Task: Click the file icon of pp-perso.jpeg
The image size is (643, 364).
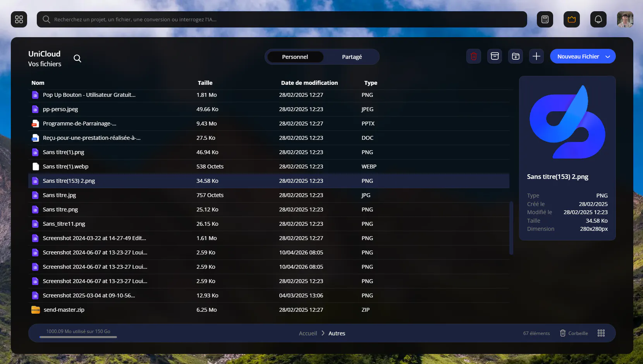Action: tap(35, 109)
